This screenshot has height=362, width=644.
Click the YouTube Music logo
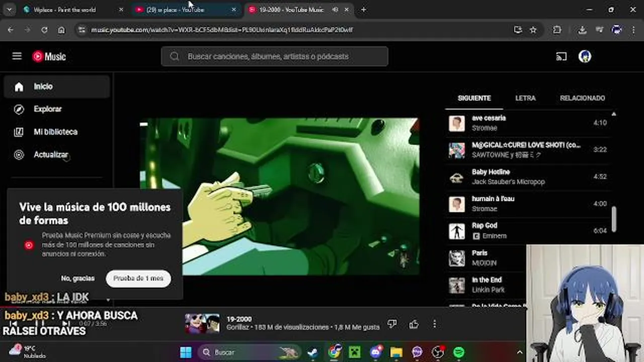pyautogui.click(x=49, y=57)
